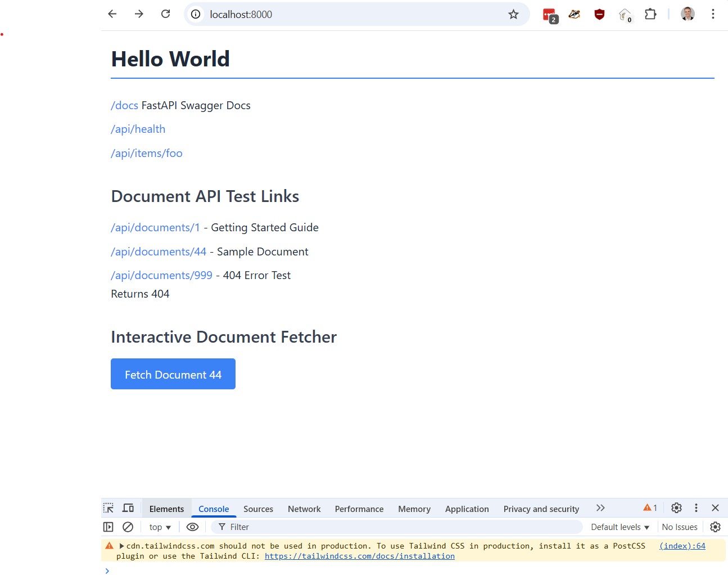Select the Document API Test Links heading
The height and width of the screenshot is (575, 728).
coord(205,196)
